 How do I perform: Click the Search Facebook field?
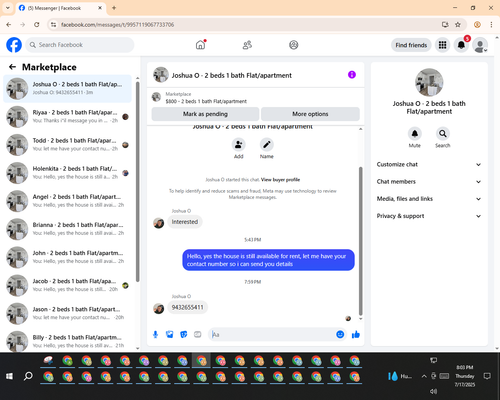(x=80, y=45)
